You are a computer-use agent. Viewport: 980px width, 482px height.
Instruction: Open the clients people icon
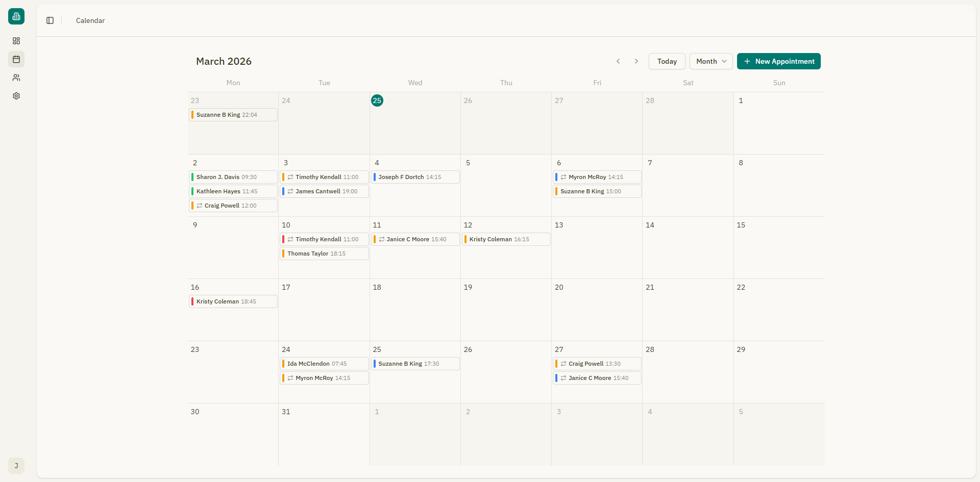click(16, 78)
